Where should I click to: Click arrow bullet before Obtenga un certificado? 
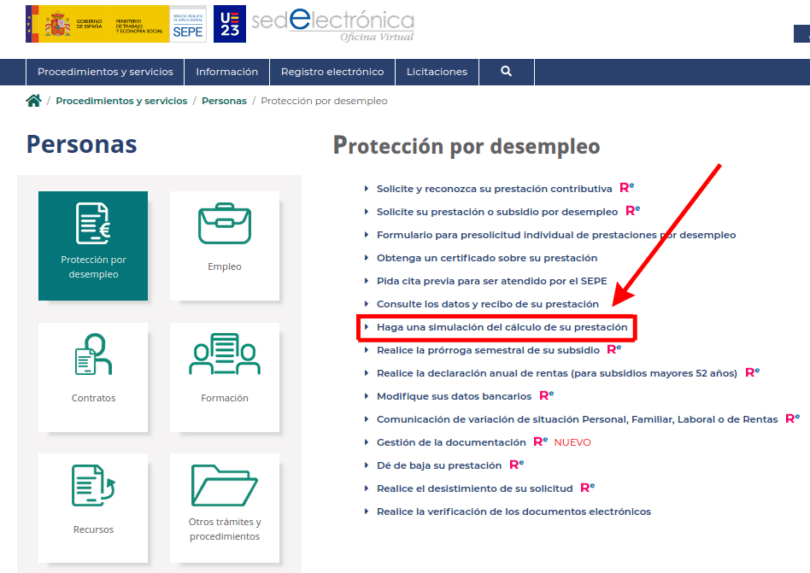tap(366, 258)
